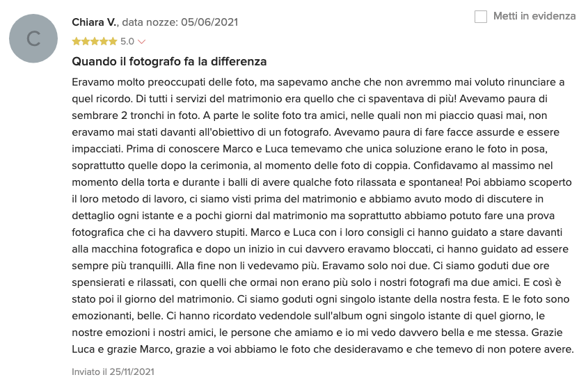The image size is (588, 384).
Task: Click the third yellow rating star
Action: tap(95, 41)
